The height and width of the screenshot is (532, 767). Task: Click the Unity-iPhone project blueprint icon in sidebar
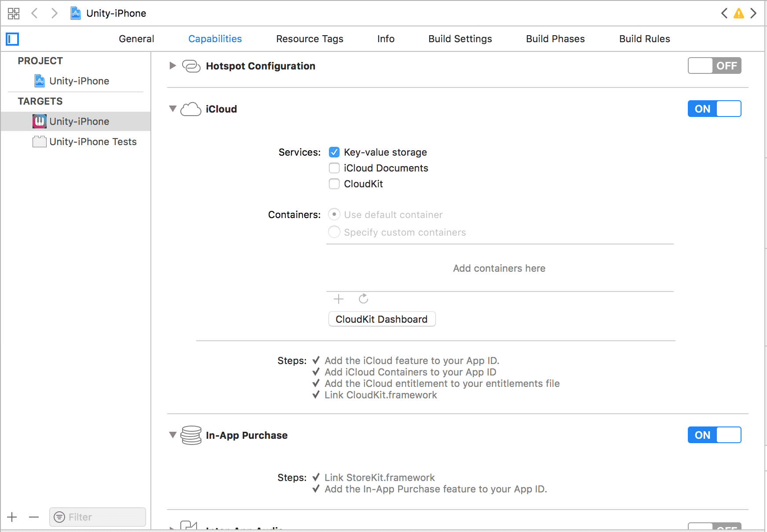pos(40,81)
